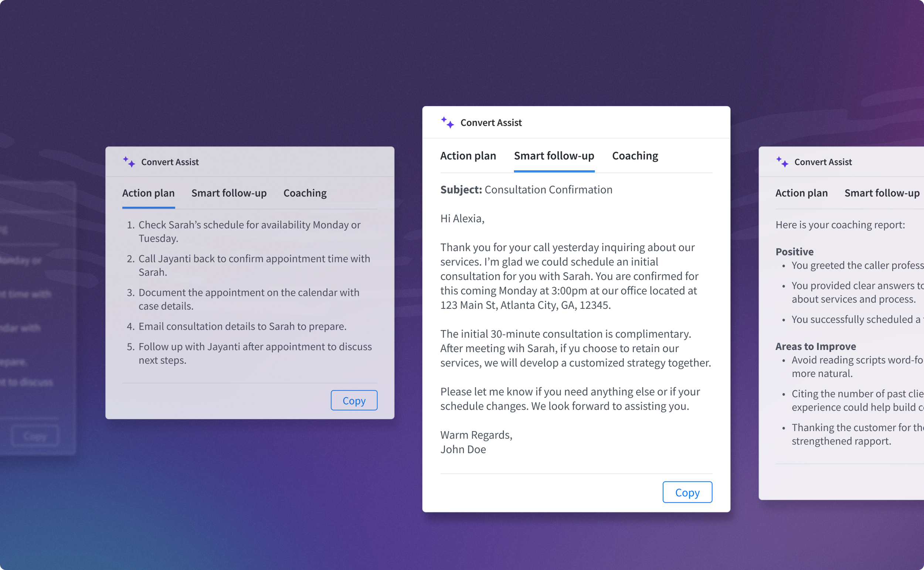
Task: Switch to the Coaching tab in the left card
Action: (305, 193)
